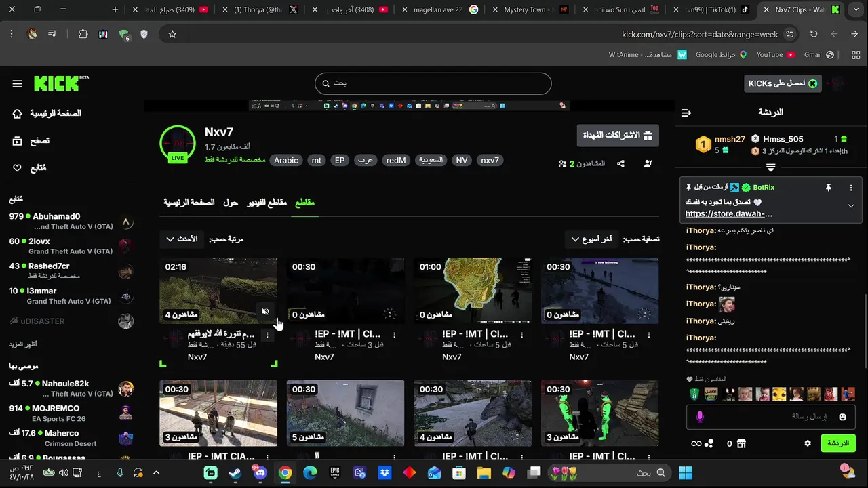The height and width of the screenshot is (488, 868).
Task: Open recommended channel MOJREMCO
Action: click(71, 413)
